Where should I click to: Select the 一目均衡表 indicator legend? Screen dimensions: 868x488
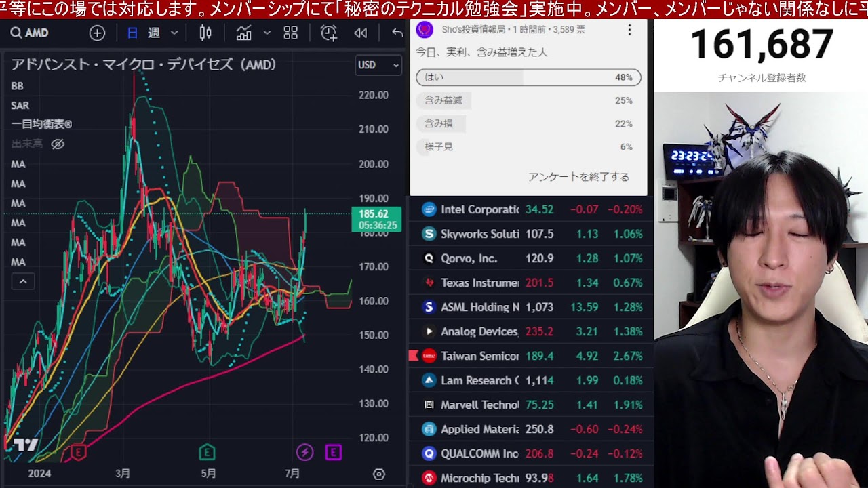point(41,124)
